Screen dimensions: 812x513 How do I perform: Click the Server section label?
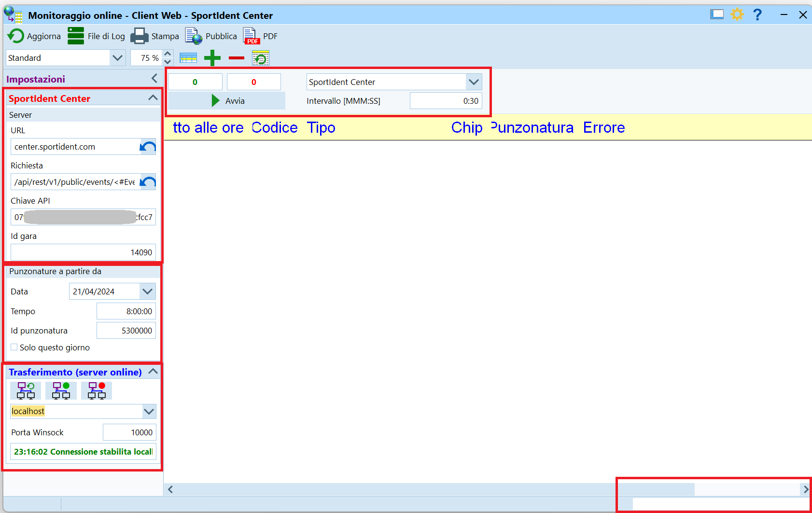(20, 115)
